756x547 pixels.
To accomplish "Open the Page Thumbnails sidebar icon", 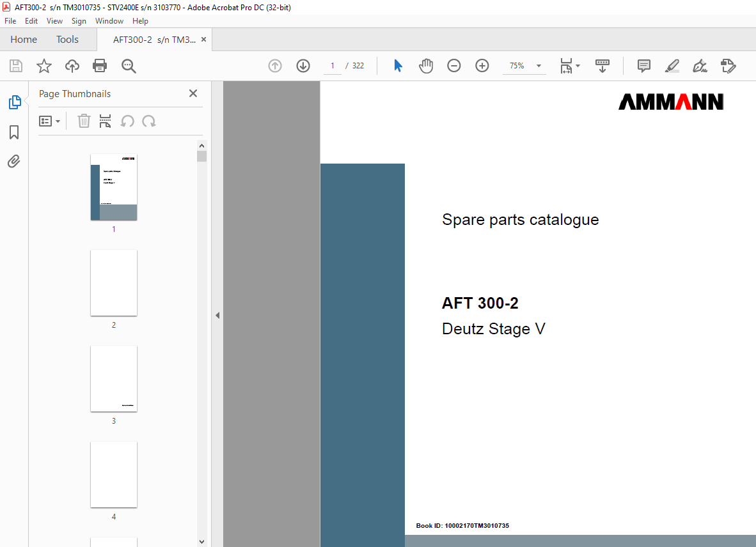I will point(15,102).
